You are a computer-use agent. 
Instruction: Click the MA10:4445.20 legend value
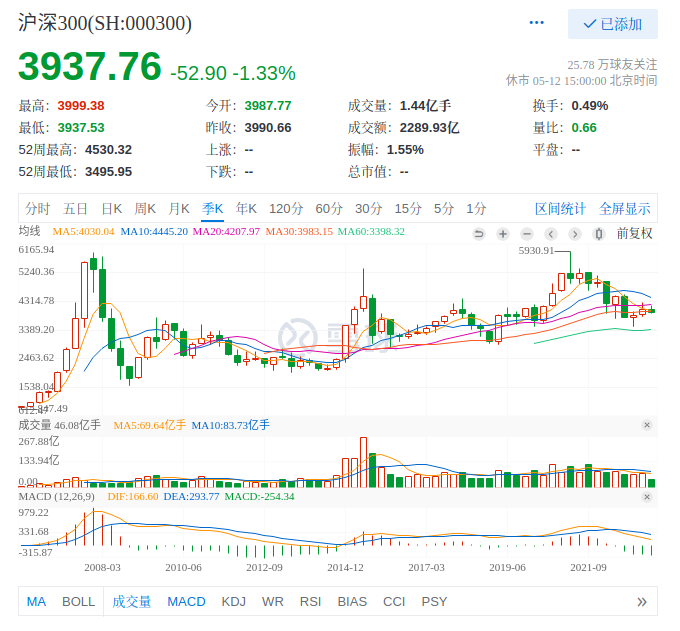[x=154, y=232]
